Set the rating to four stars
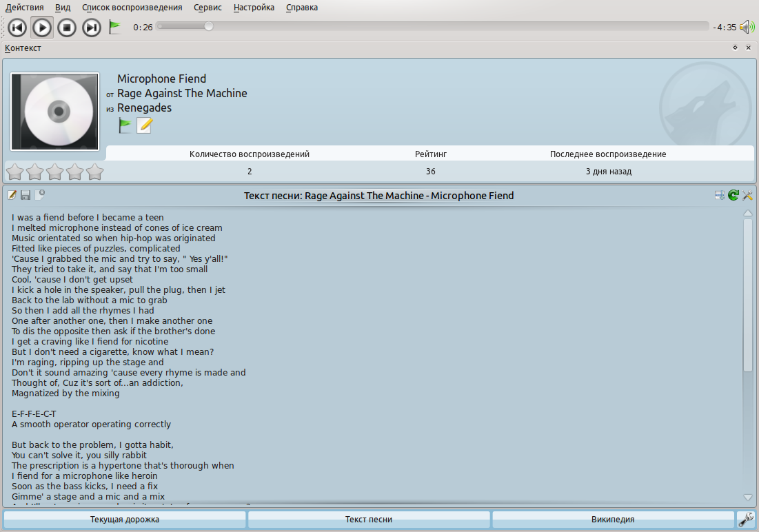759x532 pixels. (74, 172)
